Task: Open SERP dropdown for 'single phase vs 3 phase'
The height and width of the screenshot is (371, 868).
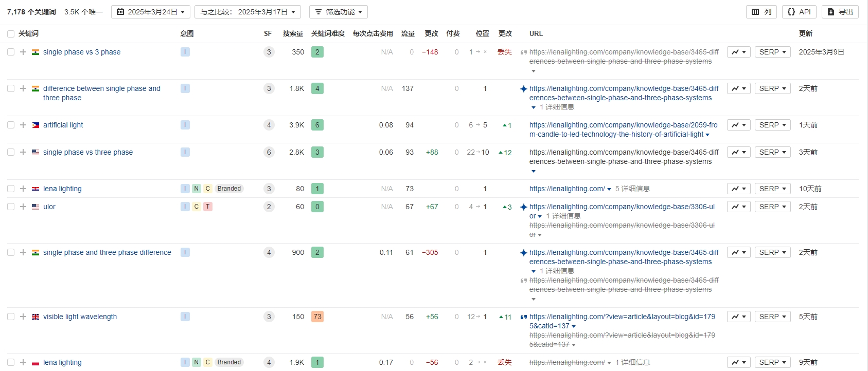Action: pos(772,52)
